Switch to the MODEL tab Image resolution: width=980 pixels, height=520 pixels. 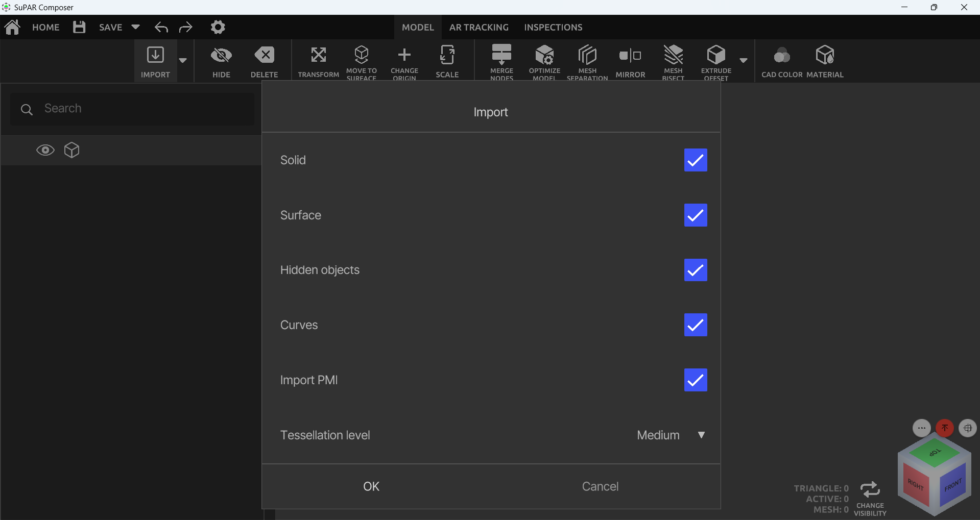(418, 27)
